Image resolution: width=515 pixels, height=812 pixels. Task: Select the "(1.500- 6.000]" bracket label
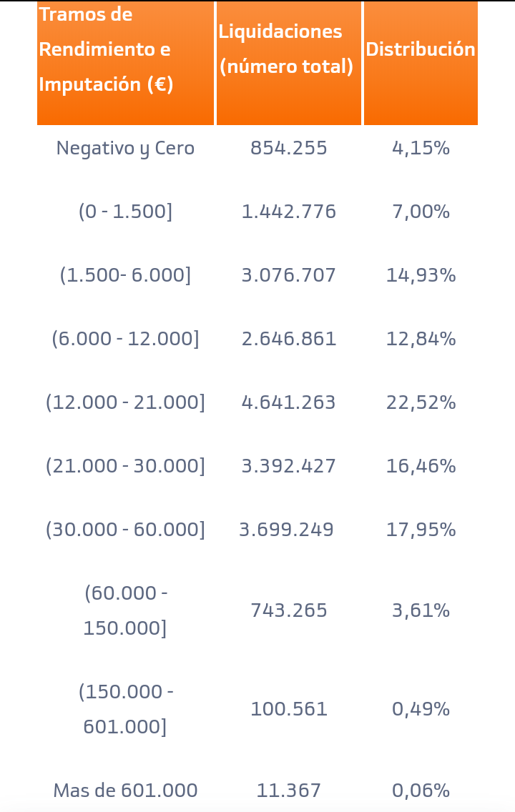pyautogui.click(x=125, y=275)
